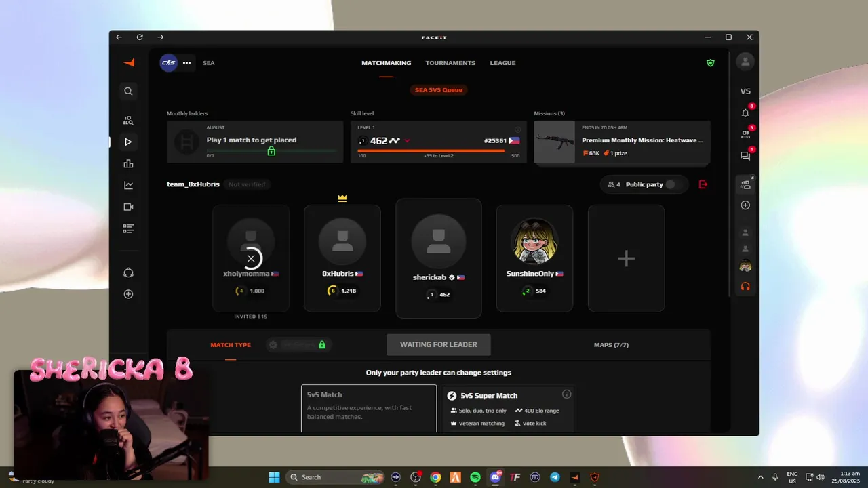Open the search icon in left sidebar
The width and height of the screenshot is (868, 488).
pyautogui.click(x=128, y=91)
